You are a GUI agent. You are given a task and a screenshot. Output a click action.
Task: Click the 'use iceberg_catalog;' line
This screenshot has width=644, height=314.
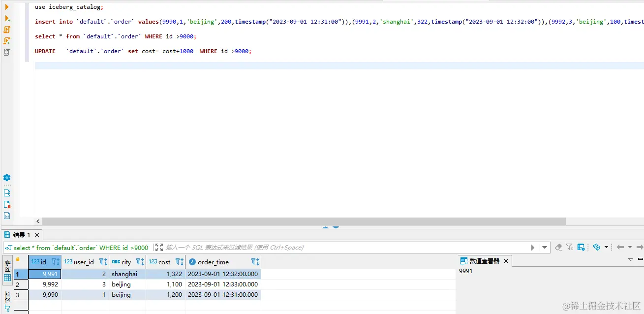pyautogui.click(x=69, y=7)
